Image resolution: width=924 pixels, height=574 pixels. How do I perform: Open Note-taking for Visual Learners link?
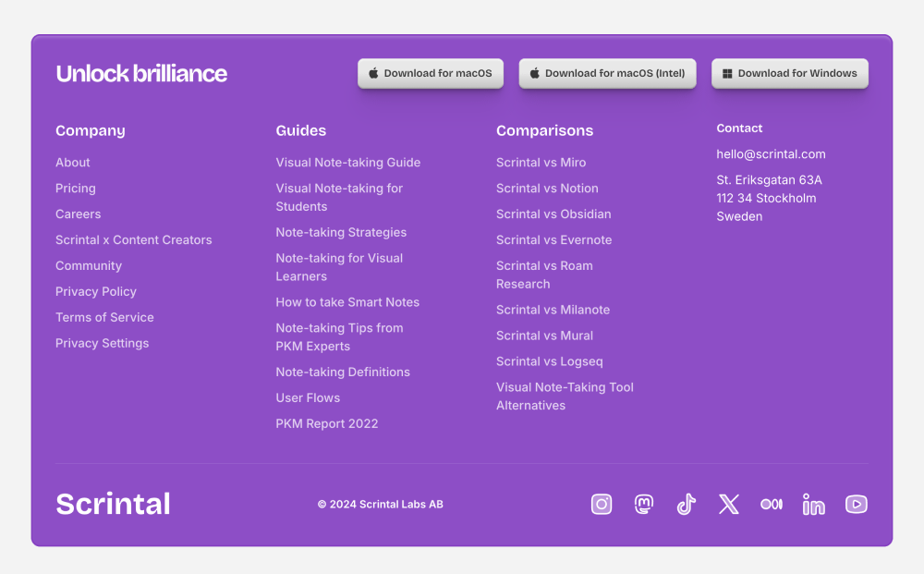tap(339, 267)
